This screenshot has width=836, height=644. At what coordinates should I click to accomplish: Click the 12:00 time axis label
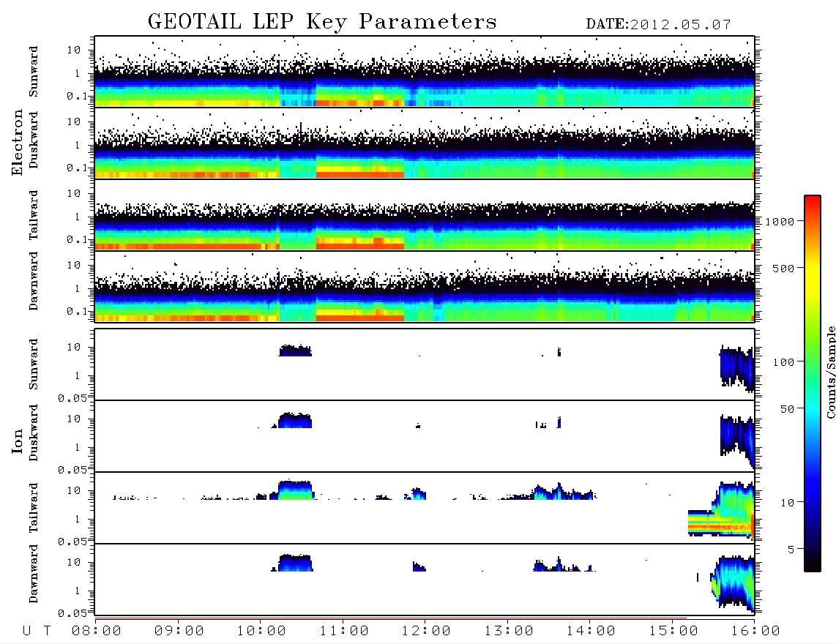[x=426, y=631]
